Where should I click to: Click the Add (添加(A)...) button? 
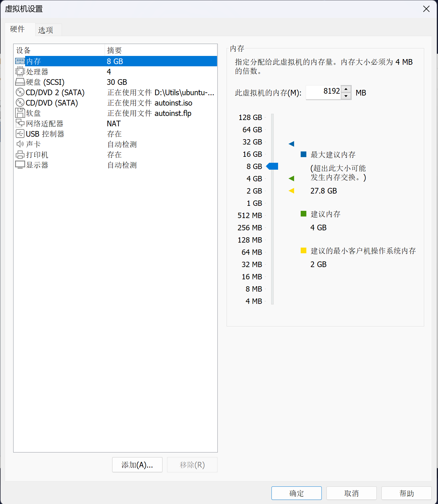(x=137, y=465)
